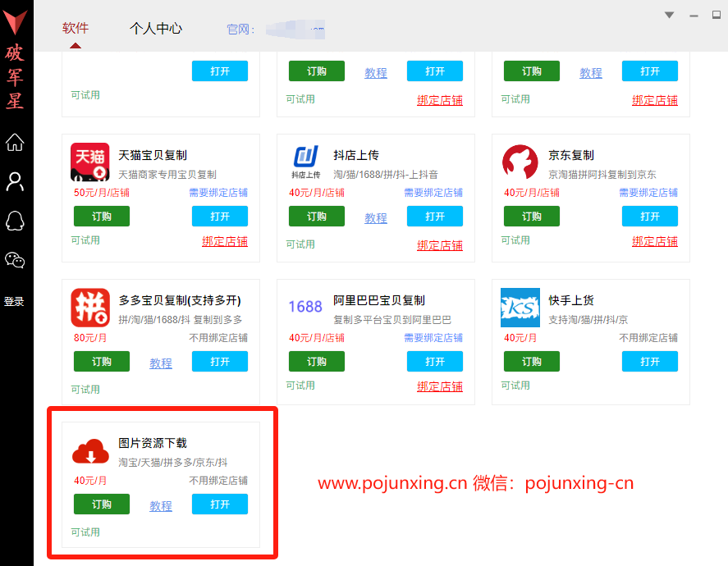Click the 快手上货 title text
The width and height of the screenshot is (728, 566).
571,300
